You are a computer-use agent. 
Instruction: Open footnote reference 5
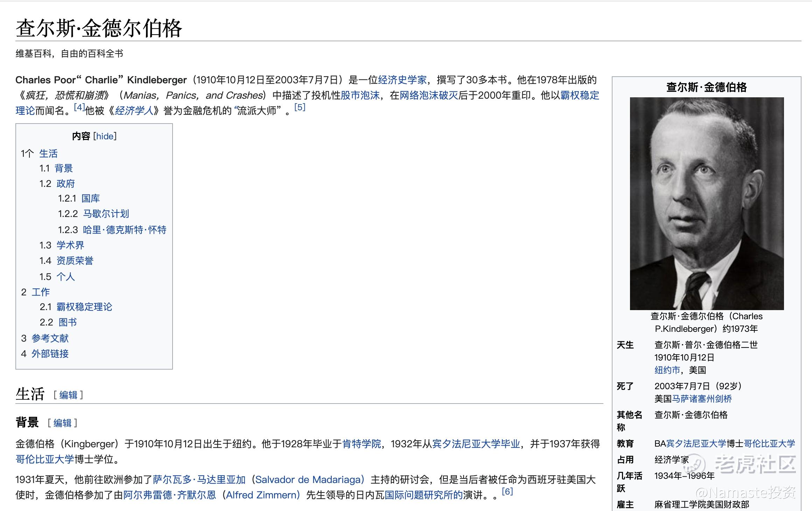(x=300, y=107)
